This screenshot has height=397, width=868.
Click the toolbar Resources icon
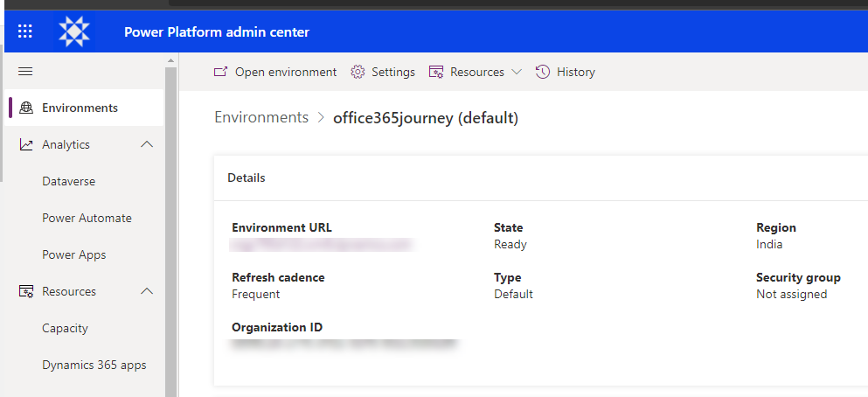pyautogui.click(x=436, y=72)
